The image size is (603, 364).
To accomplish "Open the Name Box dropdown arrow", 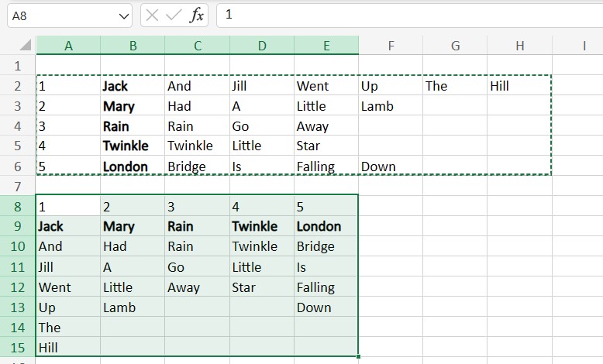I will pos(123,16).
